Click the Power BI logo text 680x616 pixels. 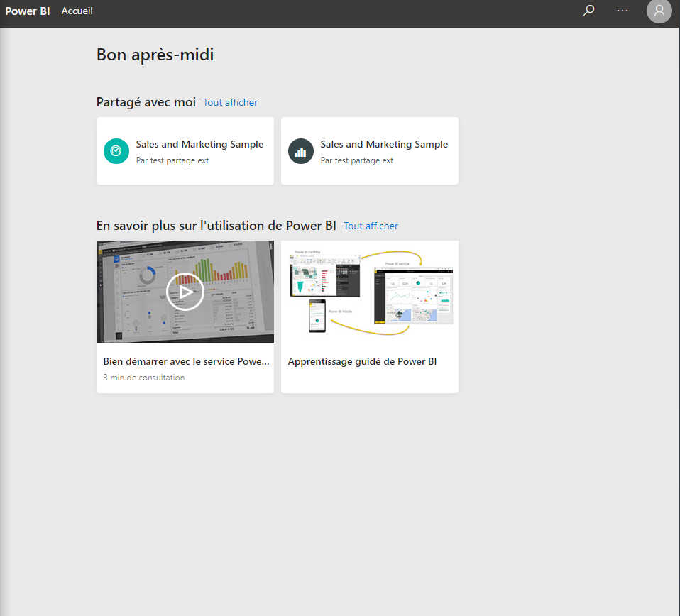click(x=27, y=11)
